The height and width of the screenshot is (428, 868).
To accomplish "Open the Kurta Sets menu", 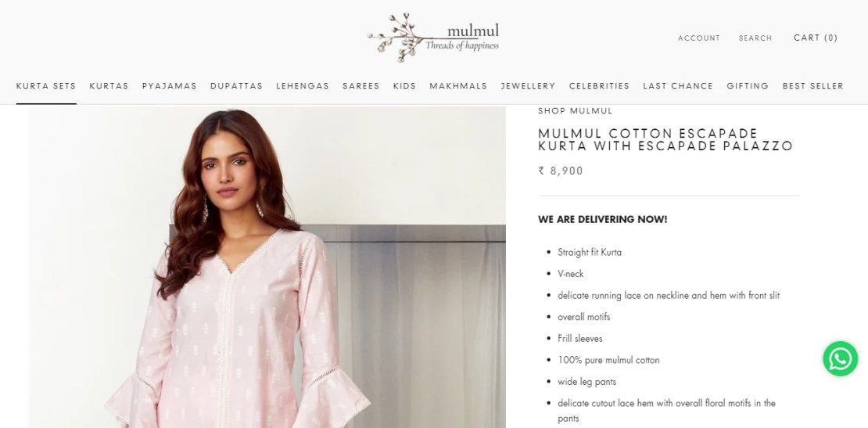I will pos(46,86).
